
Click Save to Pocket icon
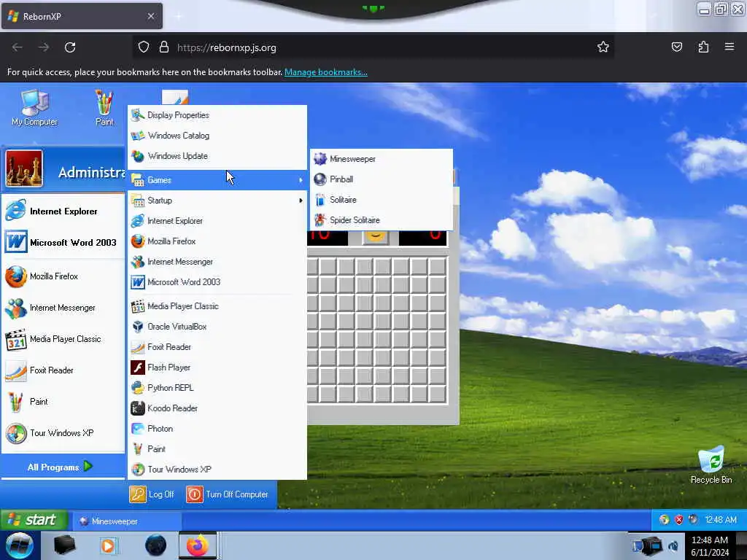coord(676,47)
